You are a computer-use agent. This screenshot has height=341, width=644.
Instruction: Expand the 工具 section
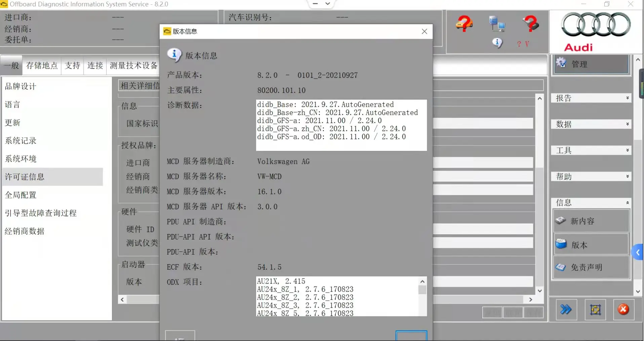pos(591,150)
